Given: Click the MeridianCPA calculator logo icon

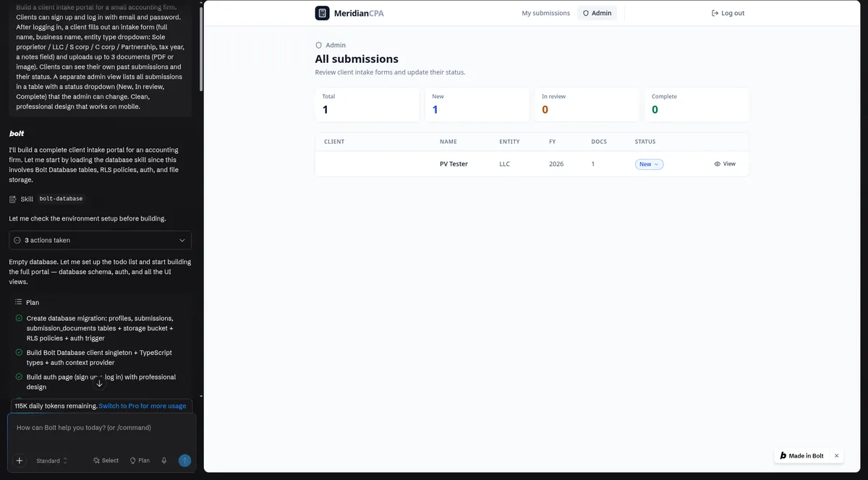Looking at the screenshot, I should click(x=322, y=13).
